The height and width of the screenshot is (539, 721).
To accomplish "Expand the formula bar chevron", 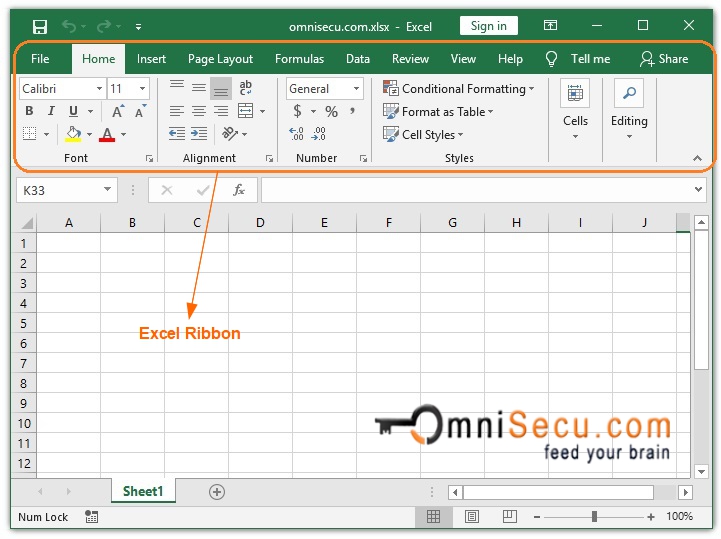I will [698, 189].
